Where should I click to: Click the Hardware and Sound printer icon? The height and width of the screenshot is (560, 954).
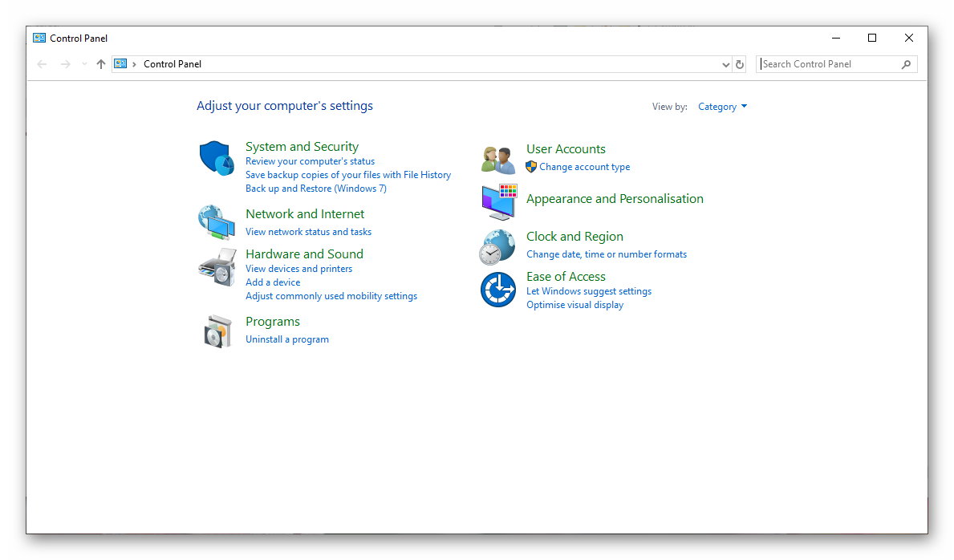click(x=217, y=267)
